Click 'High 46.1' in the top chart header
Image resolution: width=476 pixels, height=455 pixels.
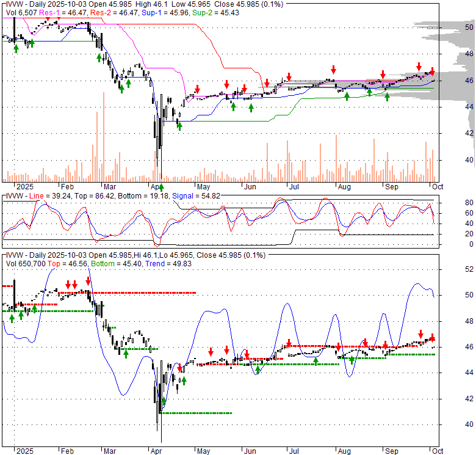(152, 4)
